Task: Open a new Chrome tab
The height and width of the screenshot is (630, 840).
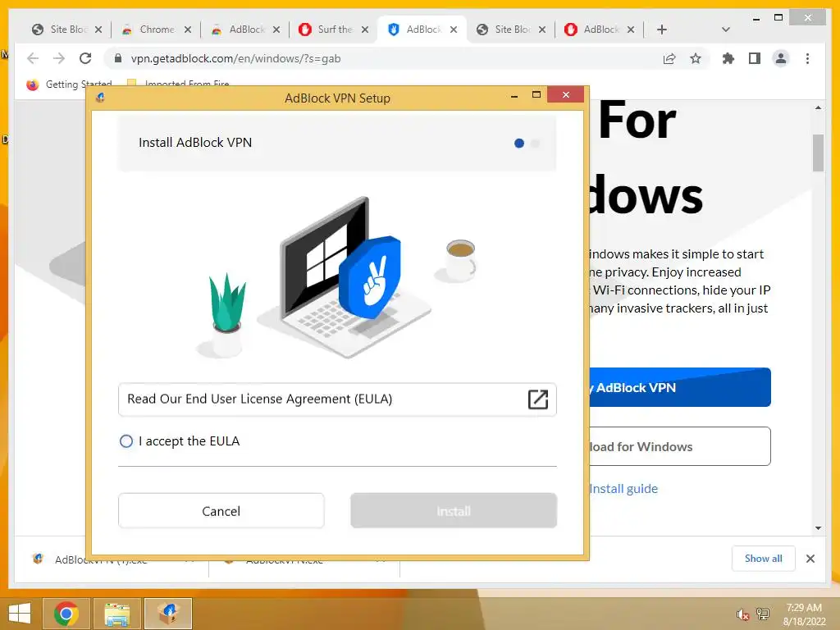Action: tap(662, 30)
